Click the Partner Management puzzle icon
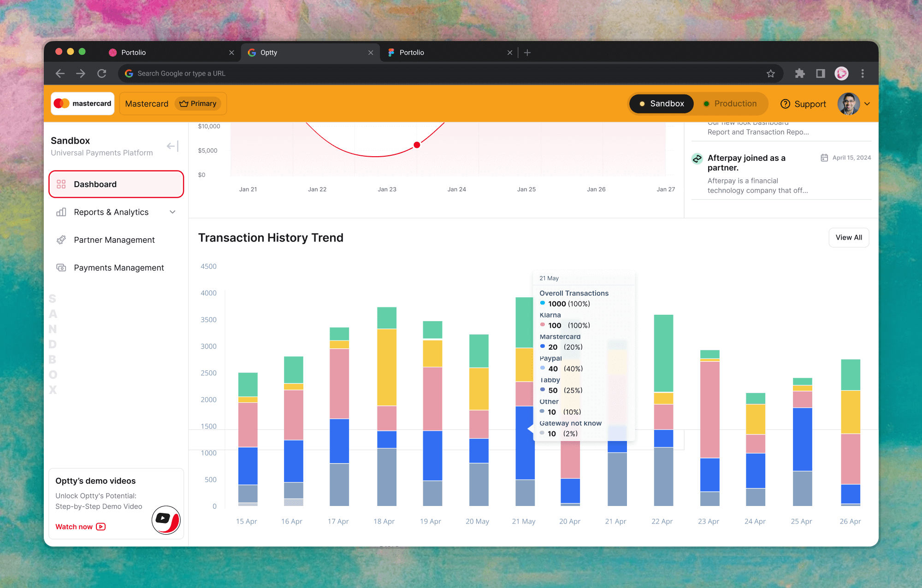The width and height of the screenshot is (922, 588). click(61, 240)
